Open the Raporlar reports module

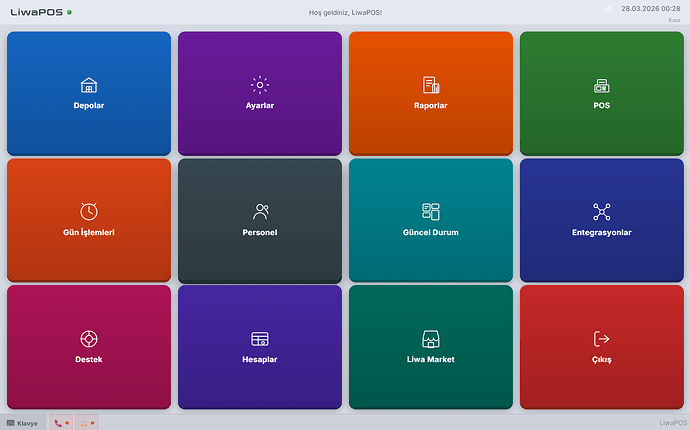(430, 93)
